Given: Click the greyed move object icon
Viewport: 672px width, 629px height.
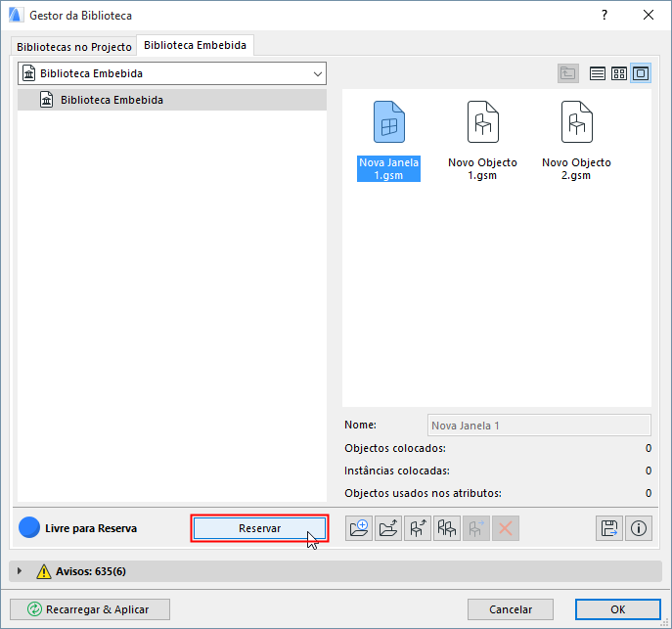Looking at the screenshot, I should (x=476, y=528).
